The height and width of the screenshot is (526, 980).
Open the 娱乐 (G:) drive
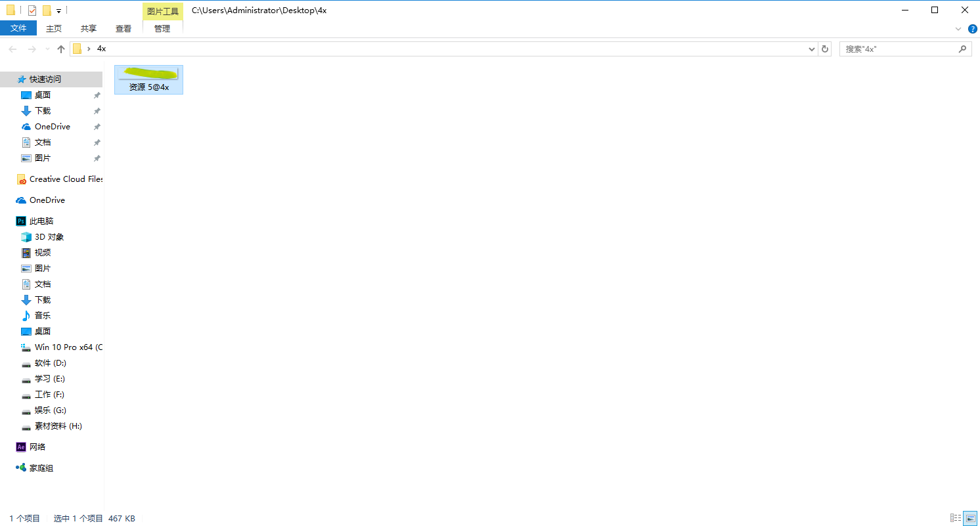[51, 410]
